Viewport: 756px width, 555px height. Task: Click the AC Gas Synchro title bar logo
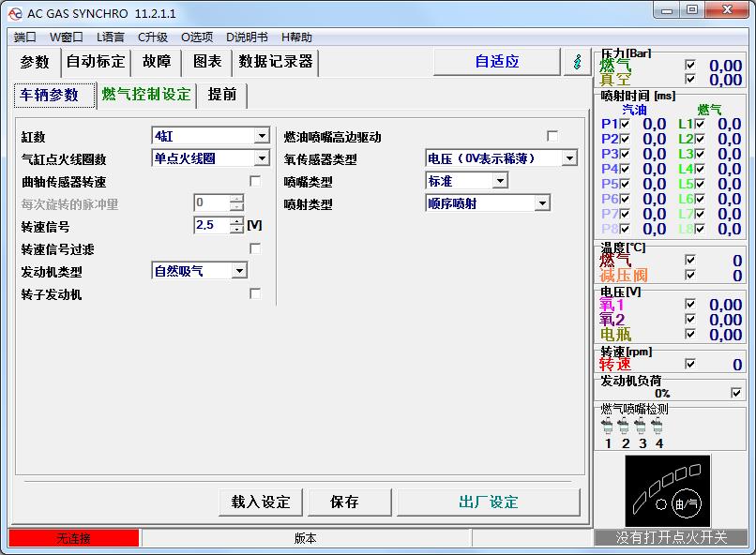pos(15,13)
